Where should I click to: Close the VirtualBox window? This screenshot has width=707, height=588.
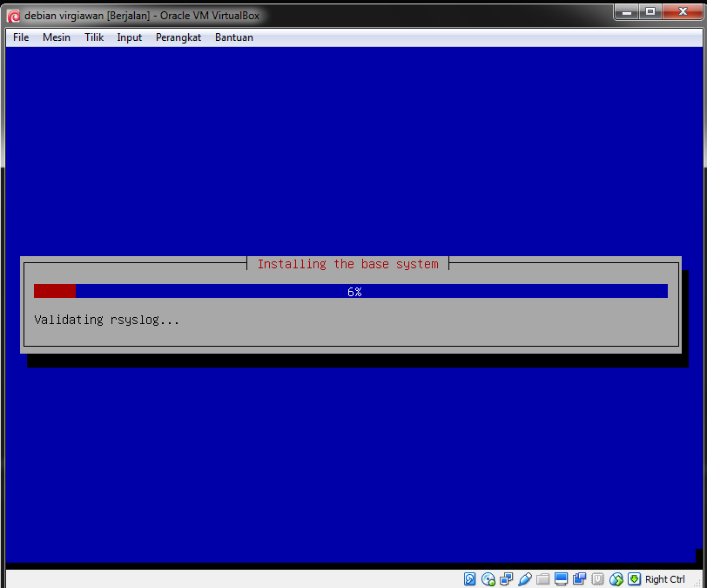(683, 11)
